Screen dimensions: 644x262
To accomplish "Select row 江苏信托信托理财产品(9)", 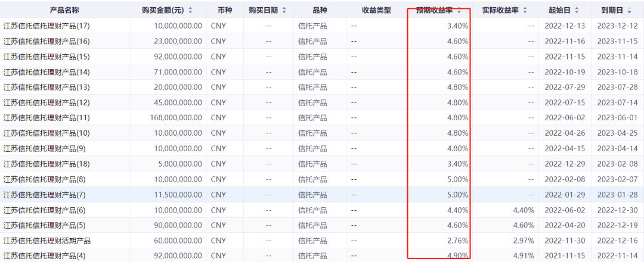I will (x=322, y=148).
